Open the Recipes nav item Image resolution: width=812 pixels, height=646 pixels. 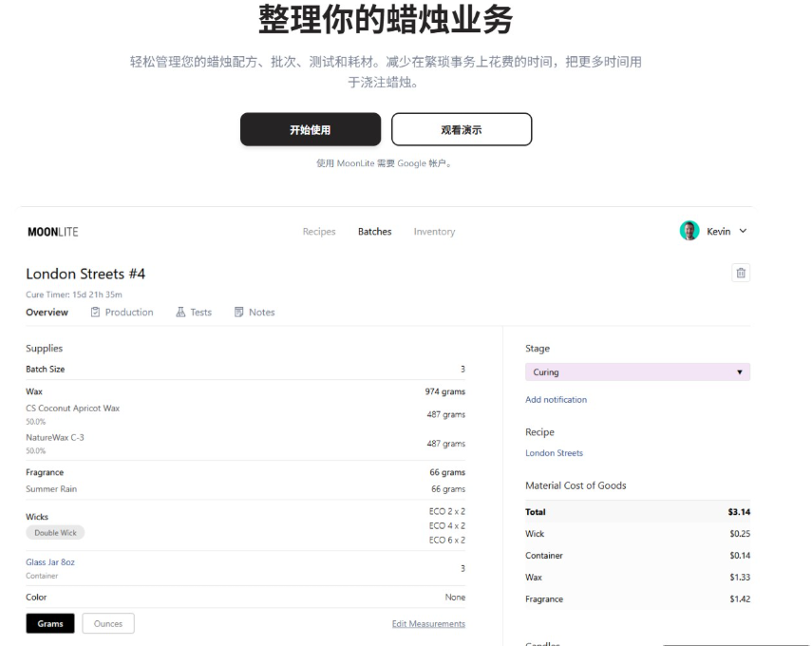point(319,232)
